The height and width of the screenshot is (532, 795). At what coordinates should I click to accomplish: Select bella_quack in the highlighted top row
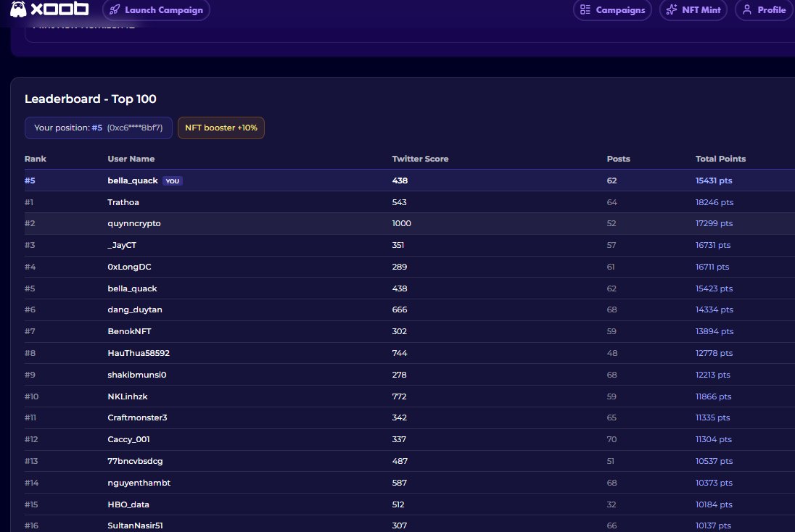(x=132, y=180)
